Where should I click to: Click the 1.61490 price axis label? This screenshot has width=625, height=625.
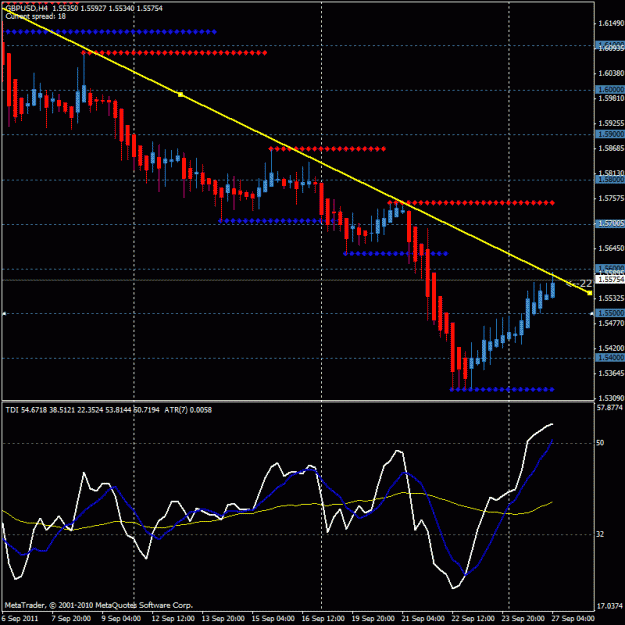point(611,24)
